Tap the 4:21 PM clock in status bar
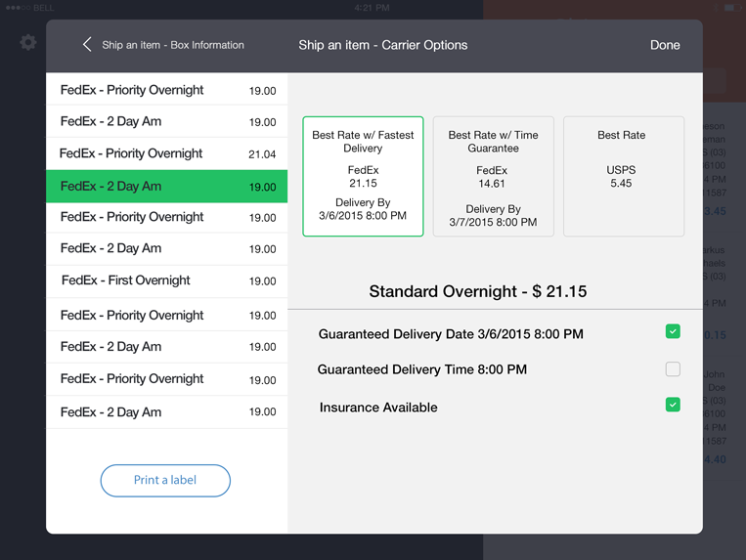Image resolution: width=746 pixels, height=560 pixels. [372, 8]
